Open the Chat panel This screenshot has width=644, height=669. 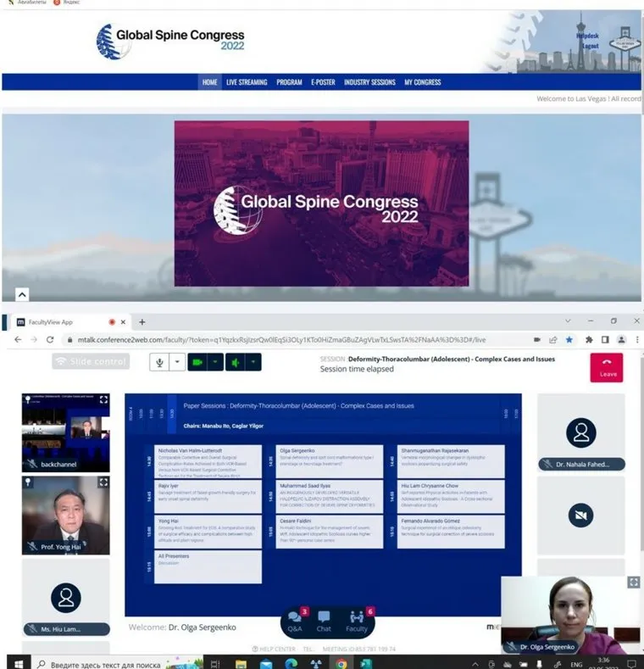pos(324,622)
